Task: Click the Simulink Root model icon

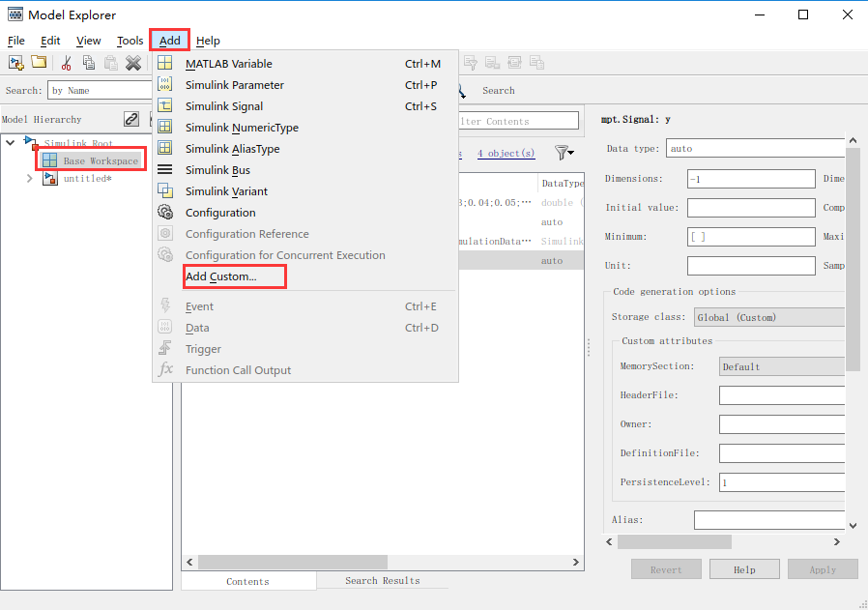Action: [31, 143]
